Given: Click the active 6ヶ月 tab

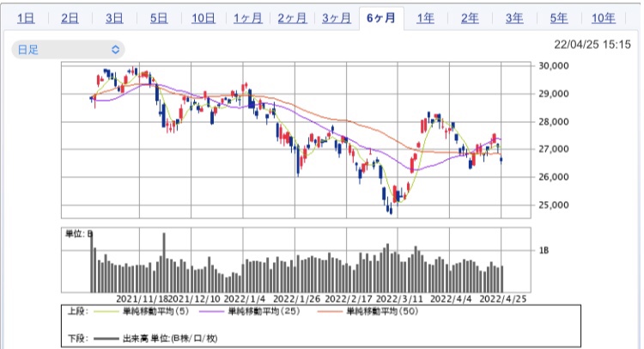Looking at the screenshot, I should tap(381, 18).
